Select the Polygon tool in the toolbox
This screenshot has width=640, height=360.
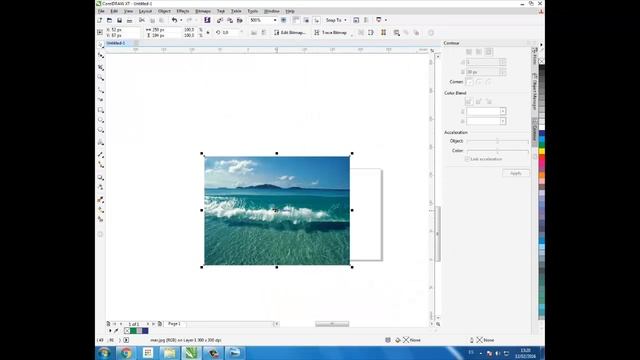click(100, 130)
